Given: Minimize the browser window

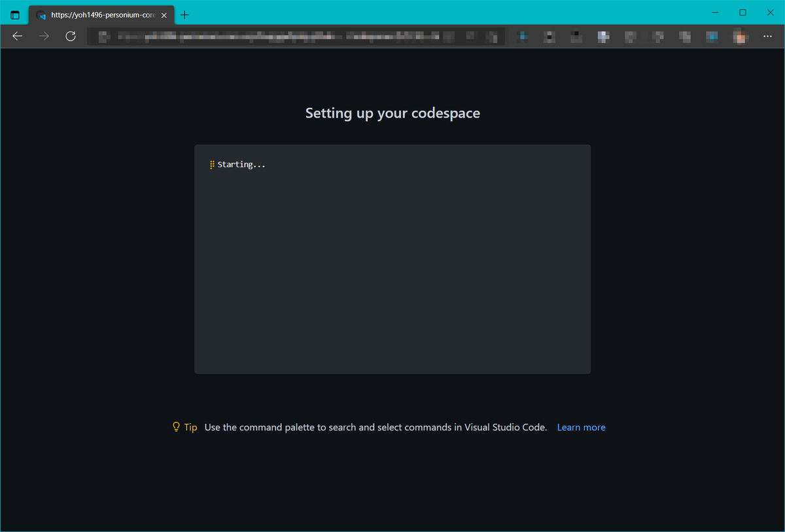Looking at the screenshot, I should [x=715, y=12].
